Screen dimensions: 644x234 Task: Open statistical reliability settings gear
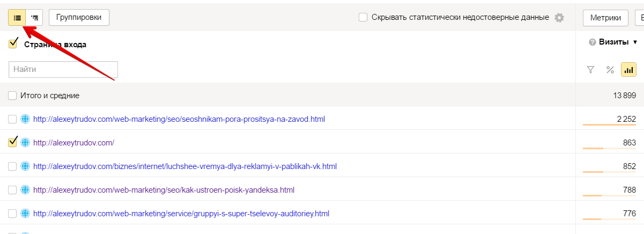559,18
